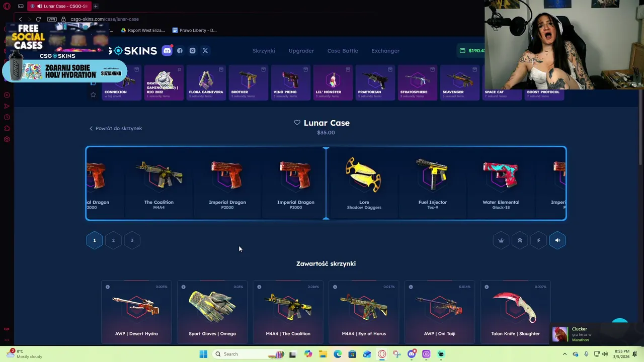The height and width of the screenshot is (362, 644).
Task: Toggle the sound speaker button under the roulette
Action: 557,240
